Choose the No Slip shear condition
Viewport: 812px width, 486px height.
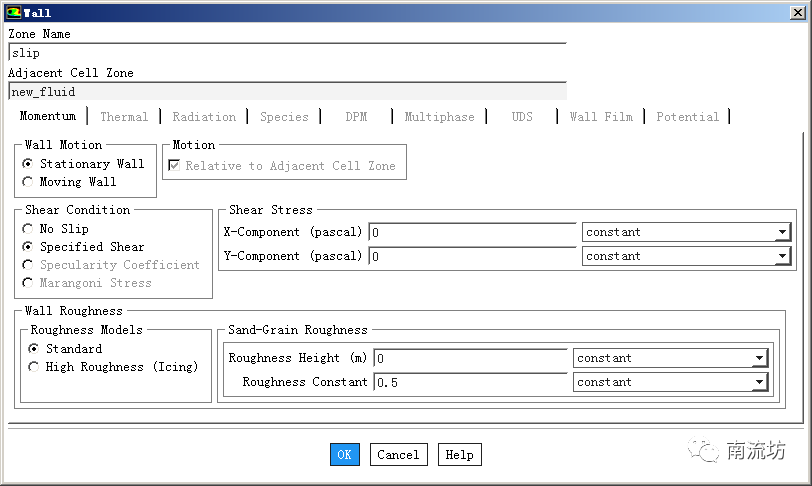coord(28,229)
